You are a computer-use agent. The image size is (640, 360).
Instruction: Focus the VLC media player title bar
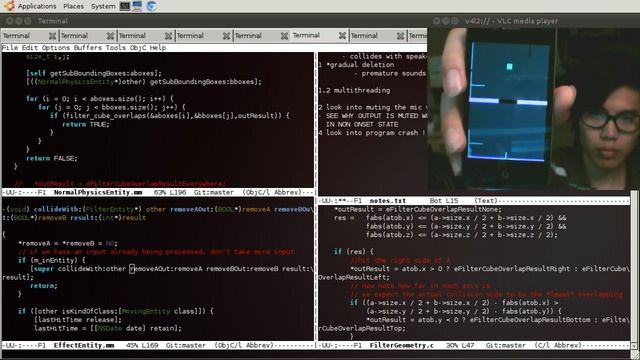[x=533, y=21]
